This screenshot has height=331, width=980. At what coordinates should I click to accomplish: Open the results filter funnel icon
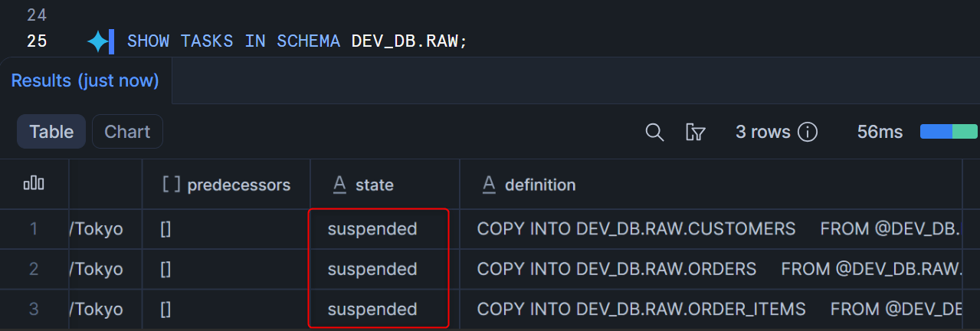pyautogui.click(x=695, y=132)
